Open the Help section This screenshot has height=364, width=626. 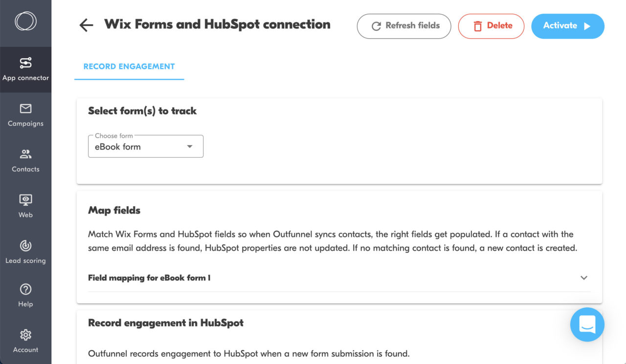click(x=25, y=295)
